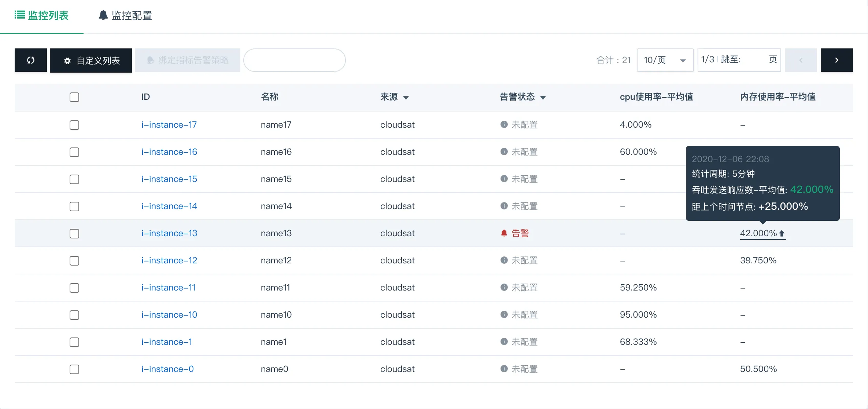This screenshot has width=868, height=409.
Task: Select the 监控列表 tab
Action: tap(42, 15)
